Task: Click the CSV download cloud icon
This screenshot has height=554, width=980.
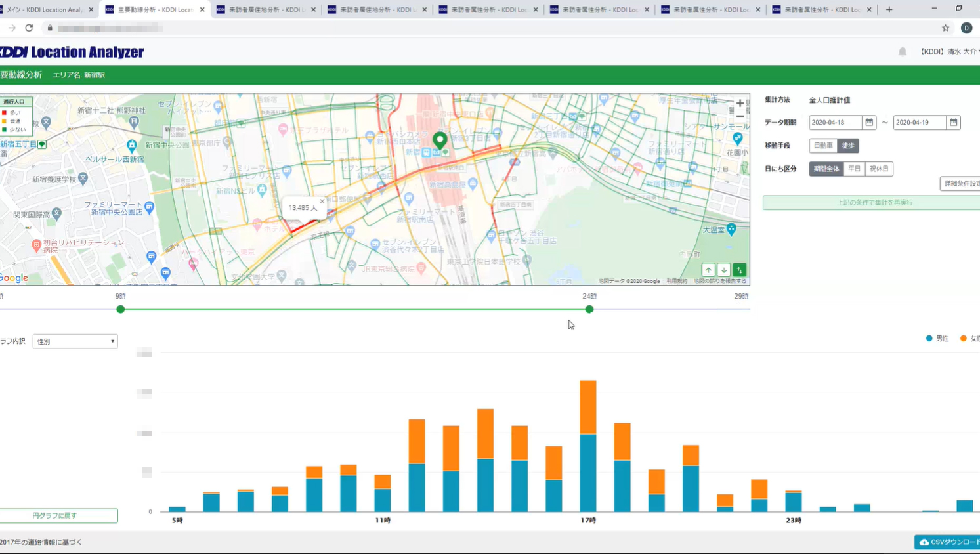Action: tap(924, 542)
